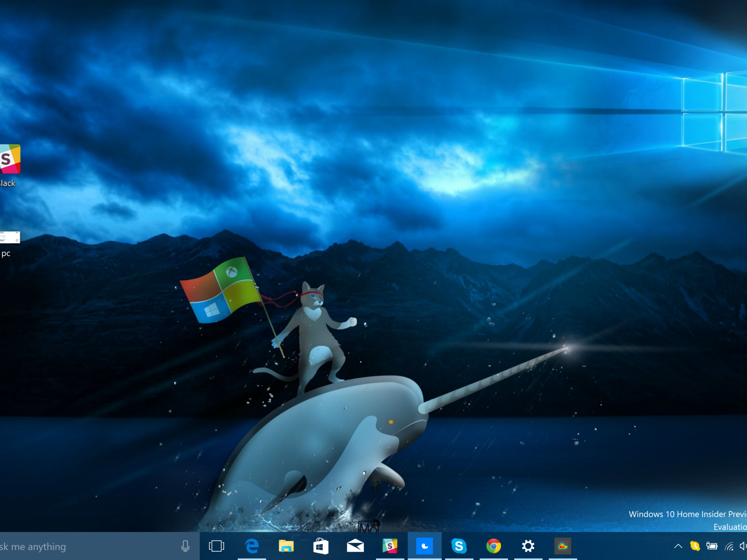Open Settings gear on the taskbar
This screenshot has width=747, height=560.
click(x=528, y=546)
